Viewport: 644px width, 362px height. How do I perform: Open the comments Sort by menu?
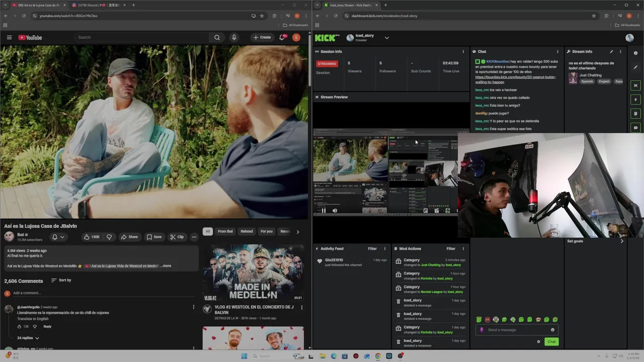(x=60, y=280)
